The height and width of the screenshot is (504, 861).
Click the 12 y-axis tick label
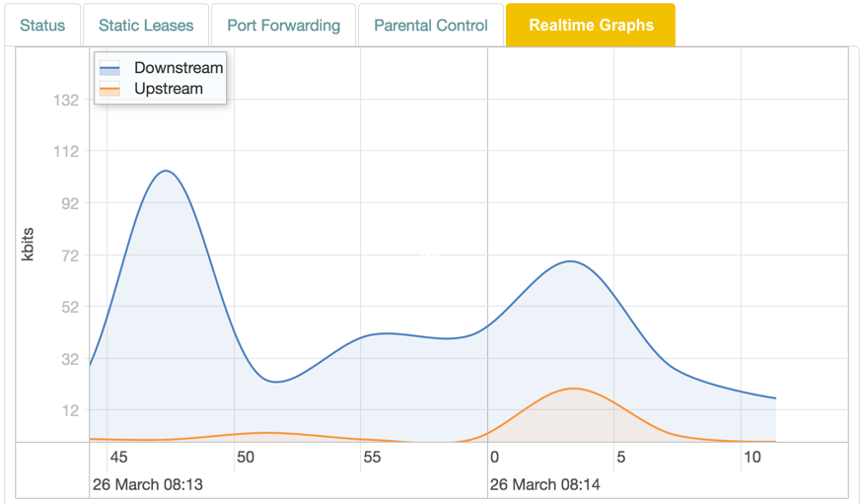pos(69,410)
